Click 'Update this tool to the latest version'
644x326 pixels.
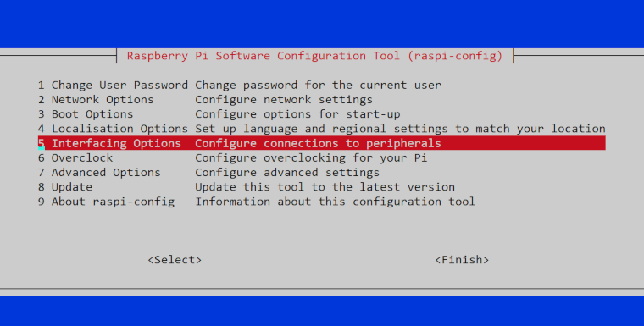tap(325, 187)
